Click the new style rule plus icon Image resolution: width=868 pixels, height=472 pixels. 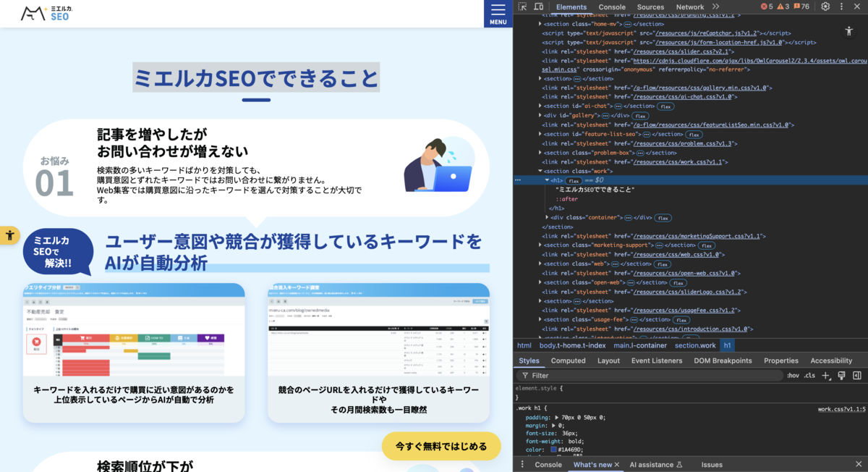click(825, 375)
